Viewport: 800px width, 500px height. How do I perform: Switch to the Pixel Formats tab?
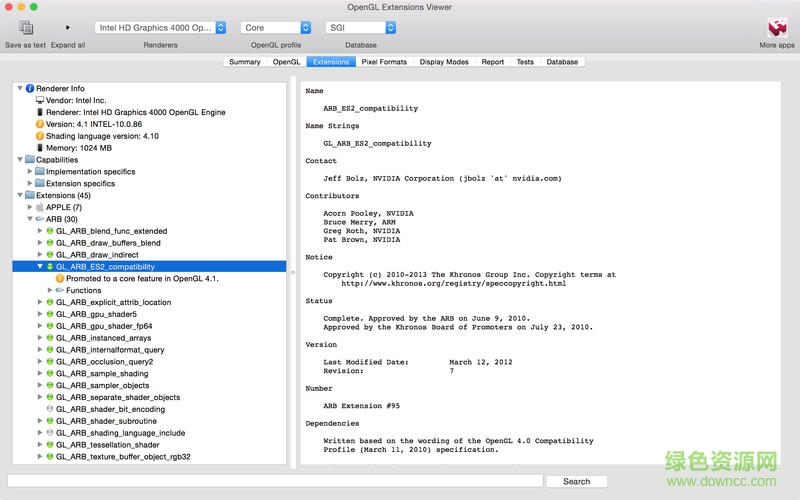coord(384,62)
